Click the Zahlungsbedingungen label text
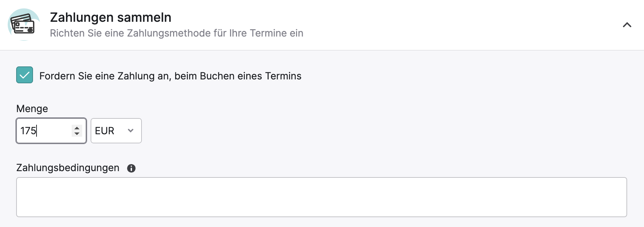The height and width of the screenshot is (227, 644). point(68,168)
